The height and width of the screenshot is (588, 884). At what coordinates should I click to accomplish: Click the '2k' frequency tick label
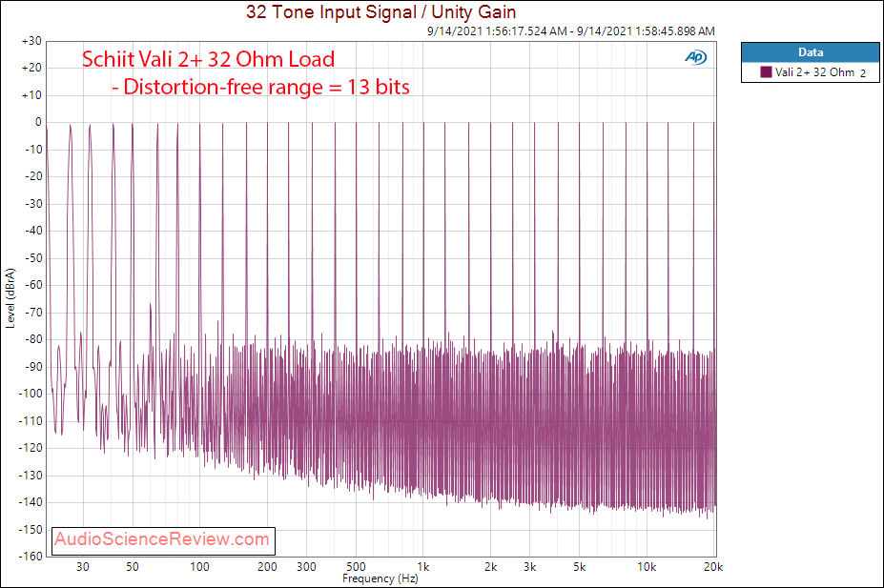point(490,567)
